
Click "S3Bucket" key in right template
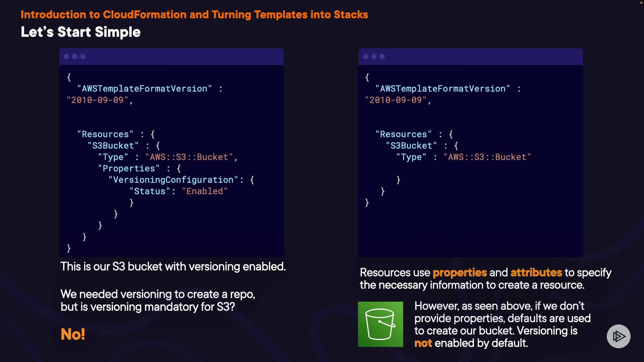point(411,146)
